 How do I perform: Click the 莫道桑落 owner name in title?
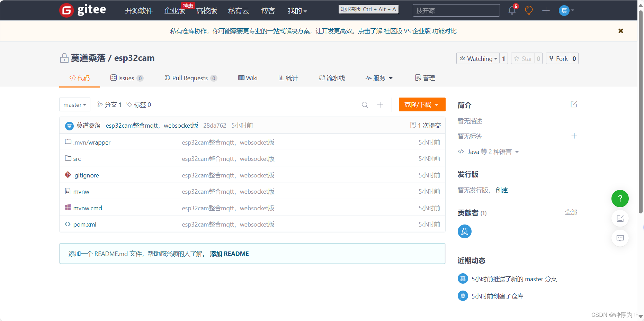(88, 58)
